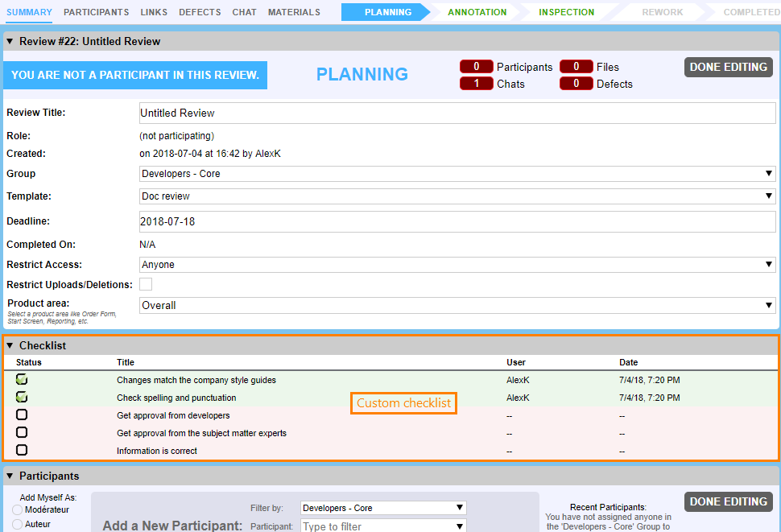Collapse the Checklist section
This screenshot has height=532, width=781.
10,345
